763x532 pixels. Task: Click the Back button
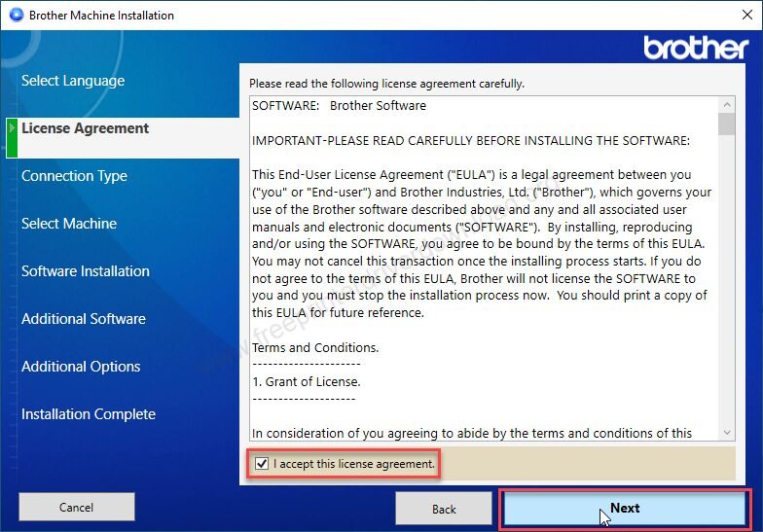coord(444,509)
